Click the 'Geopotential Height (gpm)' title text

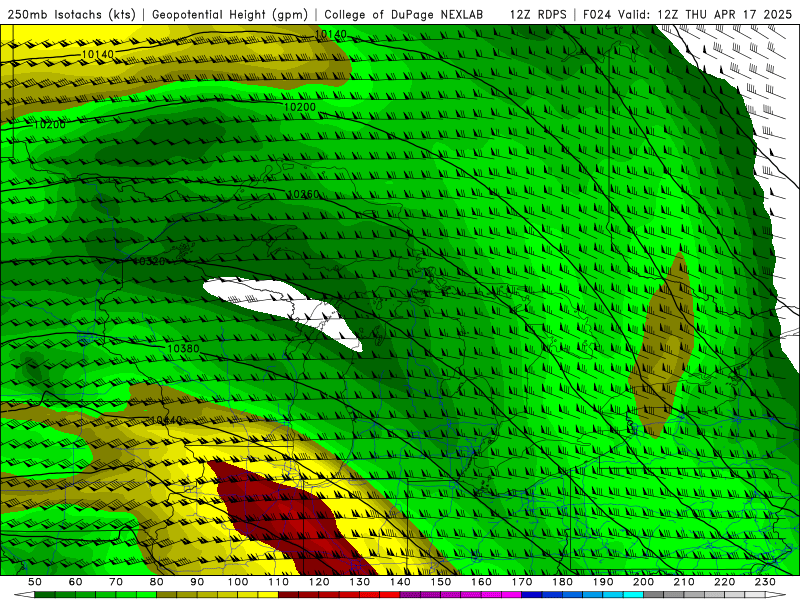[x=230, y=15]
